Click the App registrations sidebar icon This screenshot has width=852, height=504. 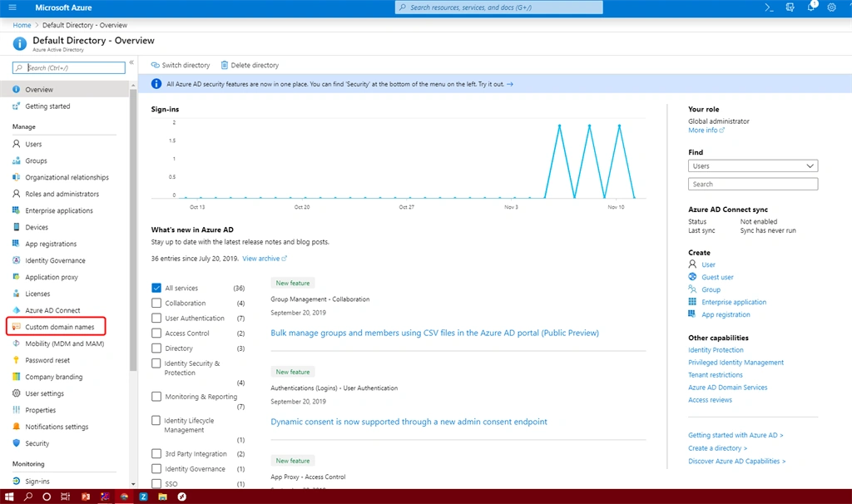(17, 244)
